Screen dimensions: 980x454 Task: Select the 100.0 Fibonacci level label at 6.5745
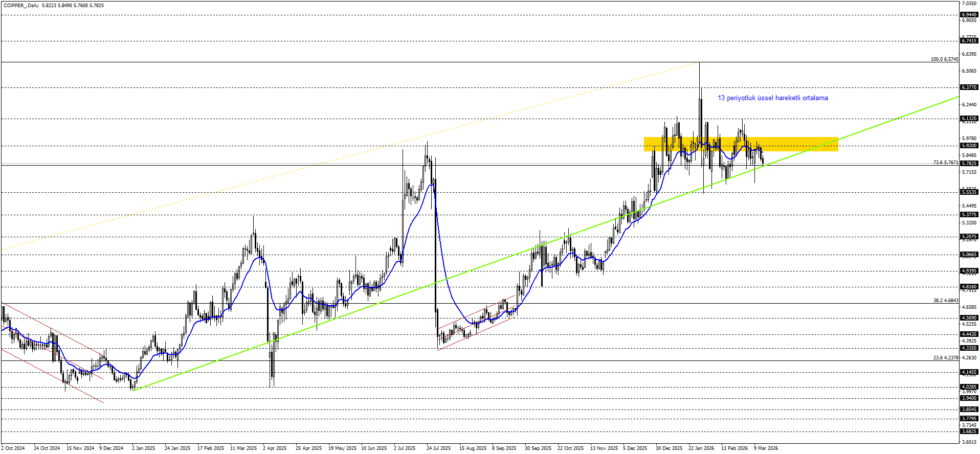coord(944,59)
